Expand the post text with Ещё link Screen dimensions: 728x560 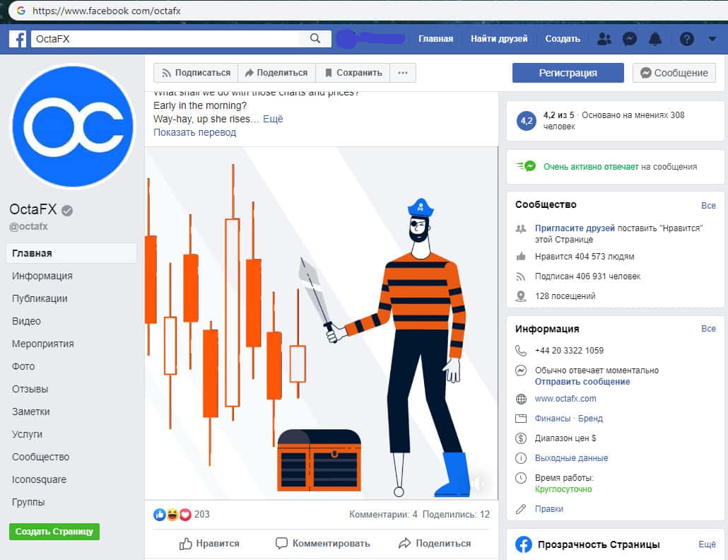pos(273,119)
